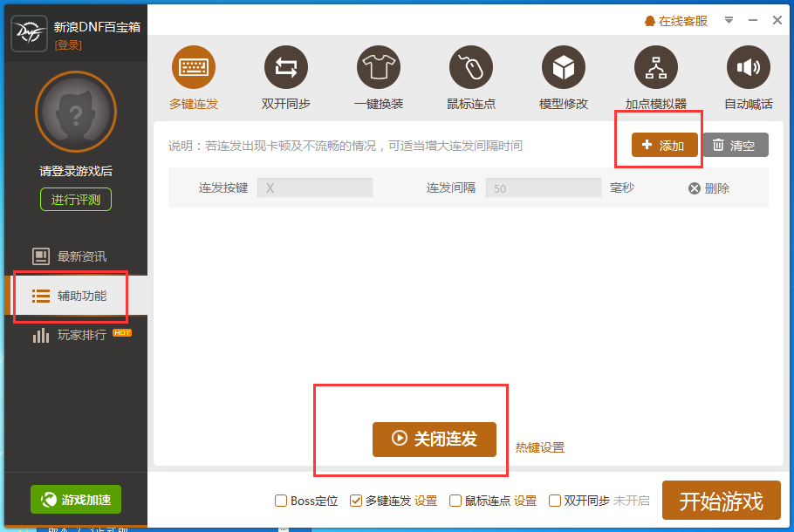Click the unknown user avatar
Viewport: 794px width, 532px height.
pos(76,112)
